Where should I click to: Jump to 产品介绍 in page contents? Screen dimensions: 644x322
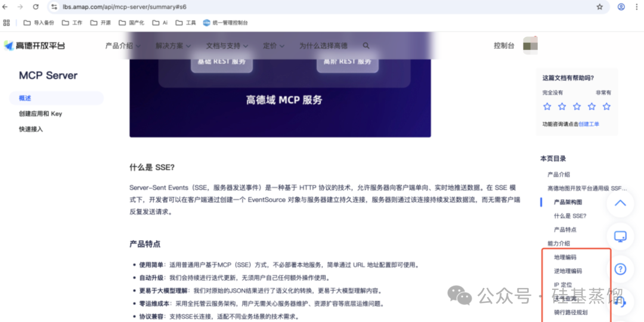[559, 175]
